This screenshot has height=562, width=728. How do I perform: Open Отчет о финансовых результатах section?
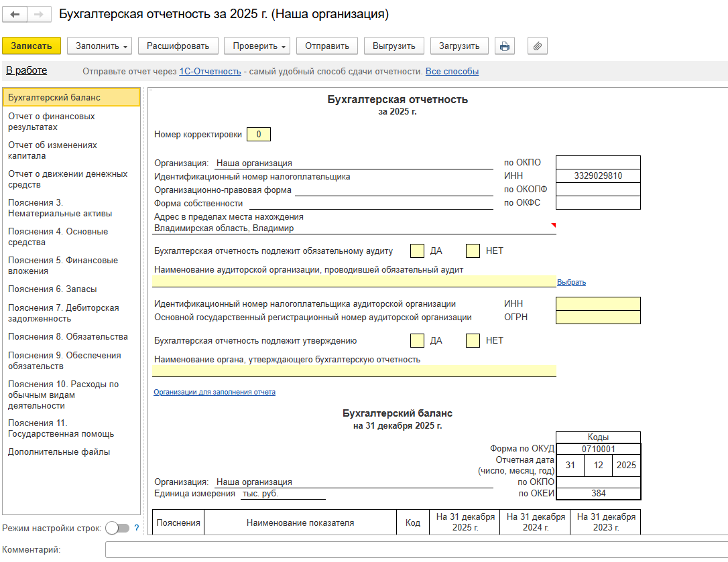pyautogui.click(x=52, y=122)
